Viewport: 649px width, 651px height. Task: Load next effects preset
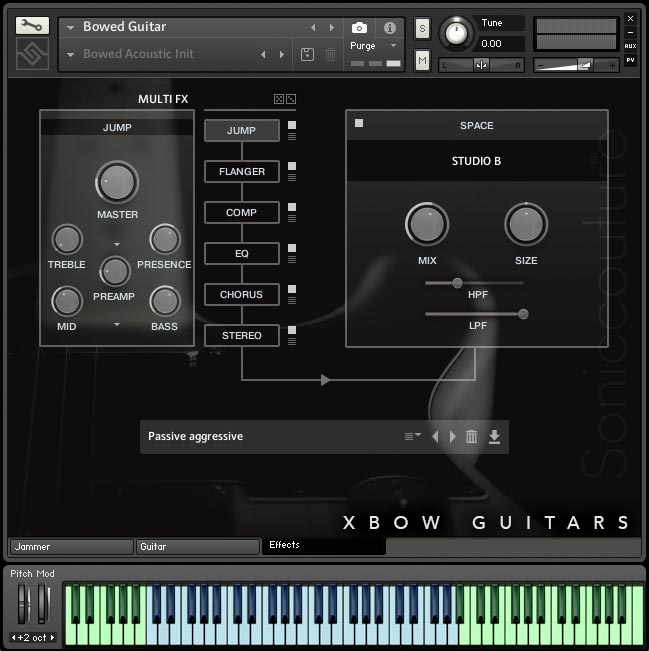click(x=453, y=436)
